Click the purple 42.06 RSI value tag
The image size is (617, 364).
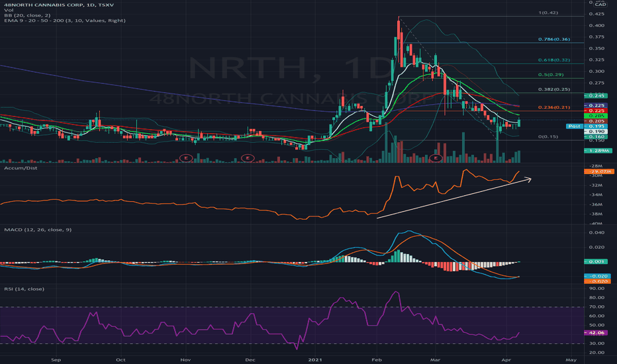click(596, 332)
